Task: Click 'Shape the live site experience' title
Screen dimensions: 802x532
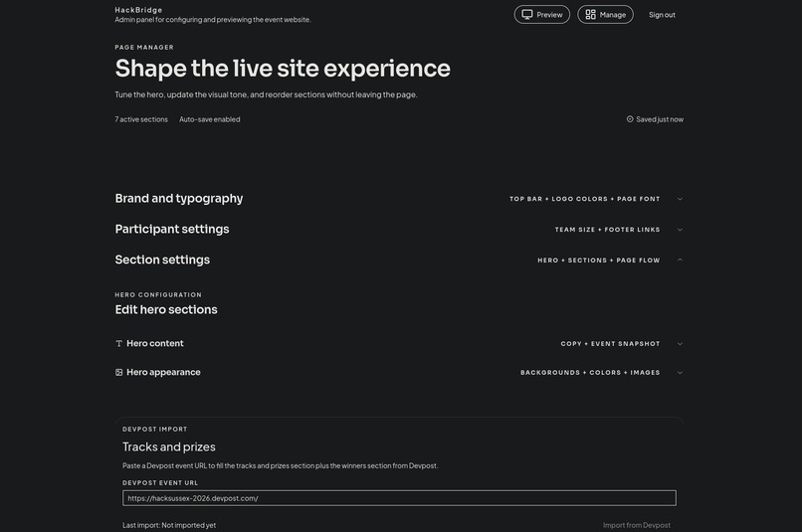Action: point(283,69)
